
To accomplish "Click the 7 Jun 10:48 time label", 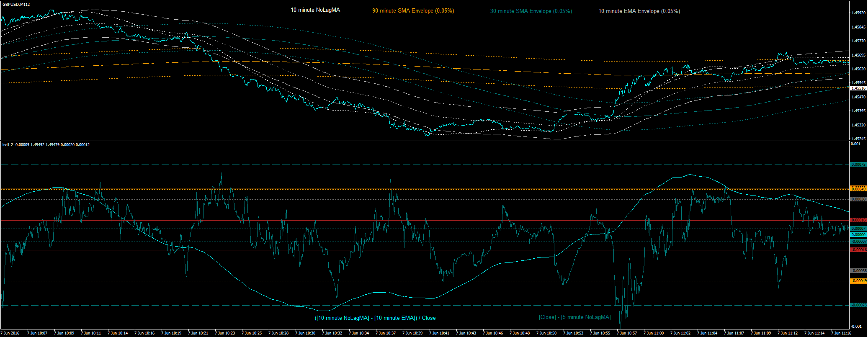I will point(520,334).
